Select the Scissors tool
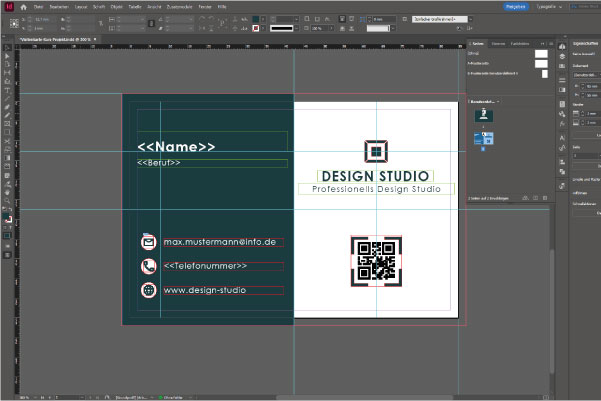Image resolution: width=601 pixels, height=401 pixels. (7, 141)
